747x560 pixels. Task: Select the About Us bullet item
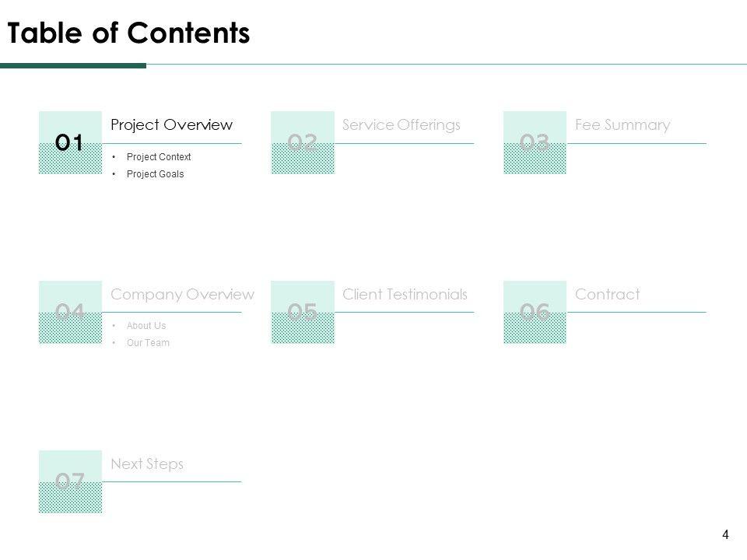146,326
